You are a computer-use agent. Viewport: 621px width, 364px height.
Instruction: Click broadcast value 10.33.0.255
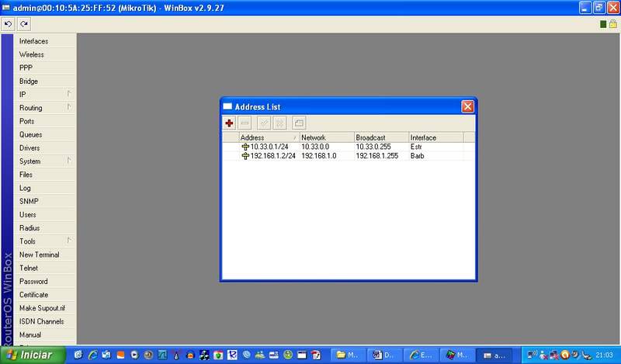(373, 147)
